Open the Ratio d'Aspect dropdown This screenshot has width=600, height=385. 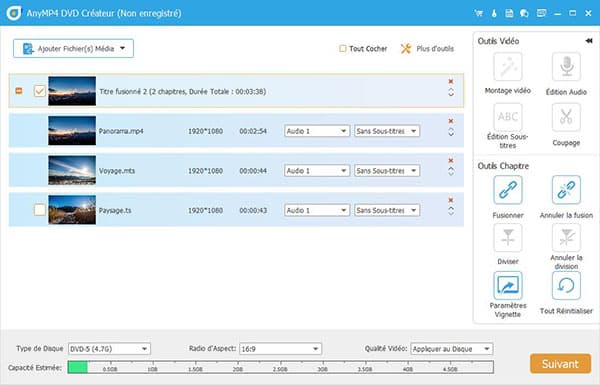tap(280, 349)
